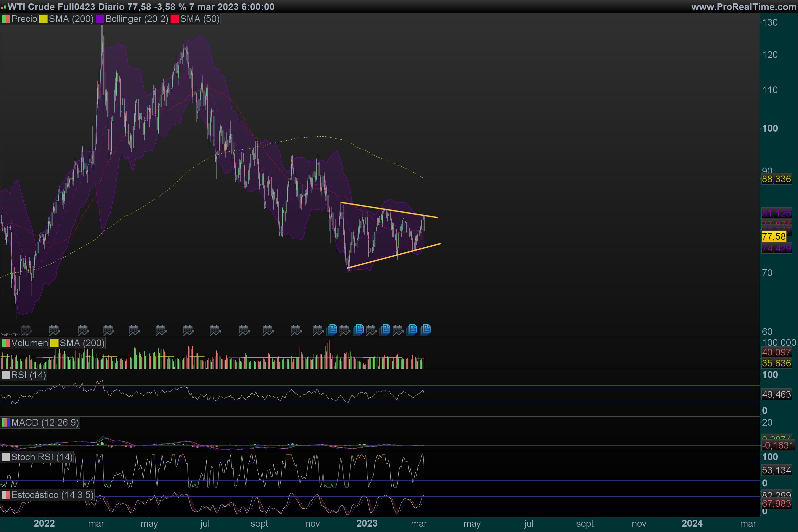Click the 2023 label on time axis

[x=367, y=523]
